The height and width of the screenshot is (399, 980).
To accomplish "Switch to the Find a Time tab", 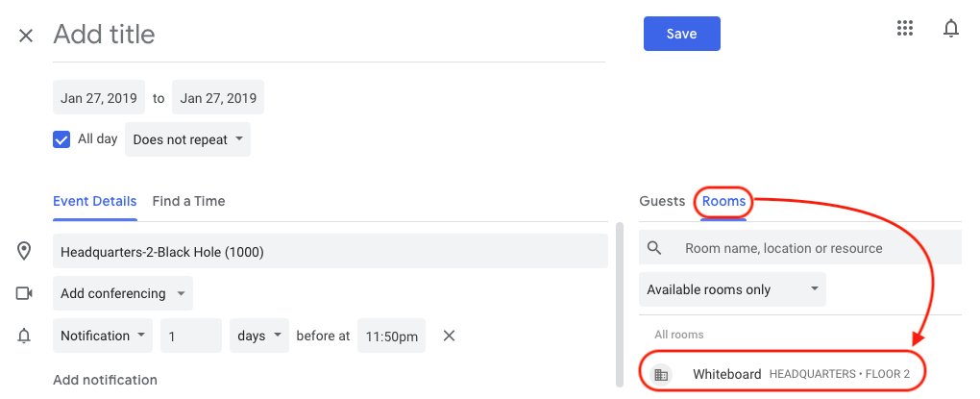I will point(188,201).
